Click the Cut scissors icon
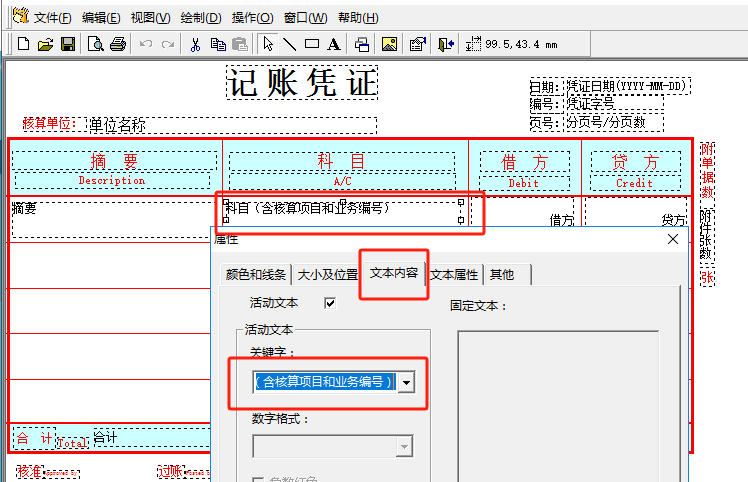 tap(195, 44)
